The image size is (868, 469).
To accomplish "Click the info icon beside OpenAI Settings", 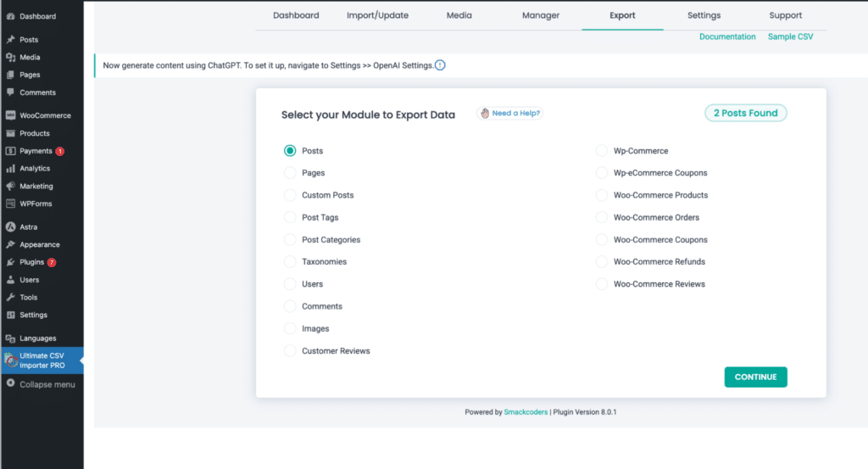I will point(440,65).
